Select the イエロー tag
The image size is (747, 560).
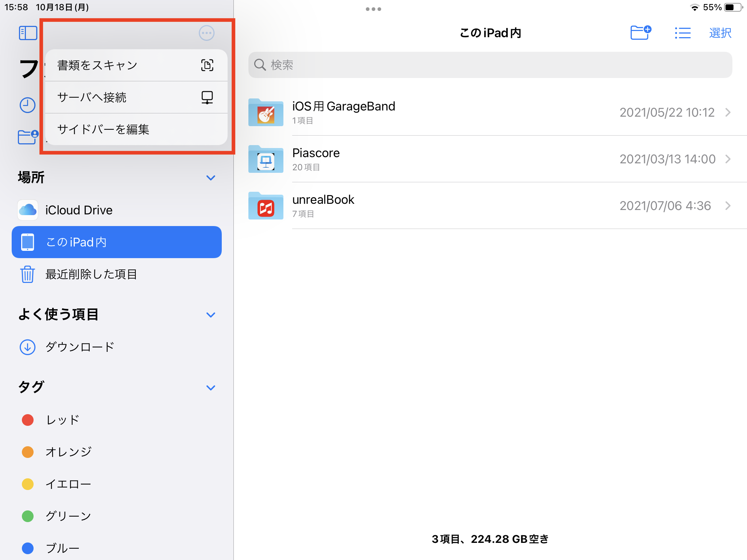coord(117,484)
